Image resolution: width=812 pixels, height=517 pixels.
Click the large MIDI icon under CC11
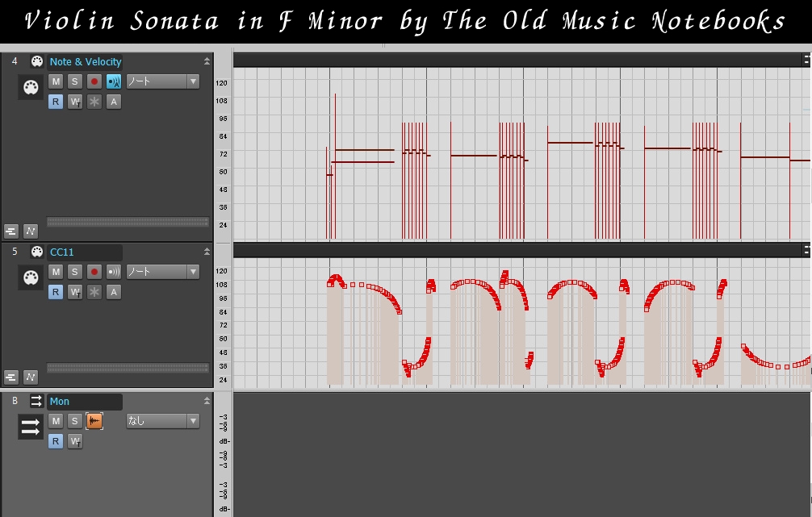click(x=31, y=278)
